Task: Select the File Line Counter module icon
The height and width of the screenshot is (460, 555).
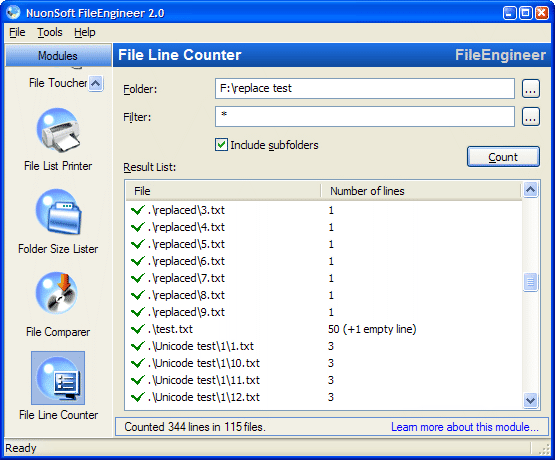Action: tap(58, 378)
